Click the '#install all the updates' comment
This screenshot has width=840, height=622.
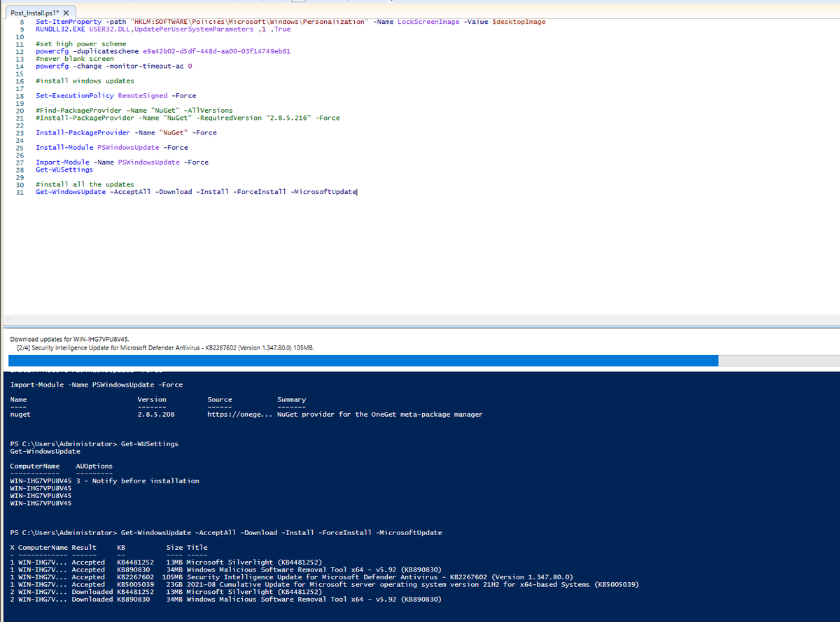coord(85,184)
